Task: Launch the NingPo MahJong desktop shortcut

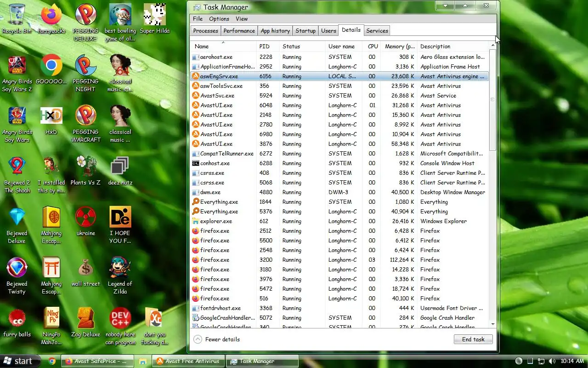Action: [x=51, y=326]
